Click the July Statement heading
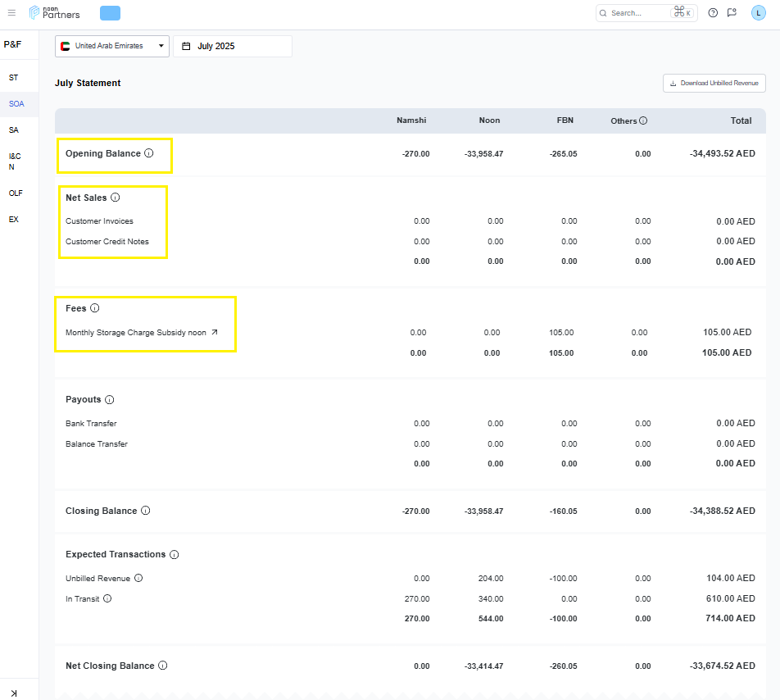 tap(88, 83)
